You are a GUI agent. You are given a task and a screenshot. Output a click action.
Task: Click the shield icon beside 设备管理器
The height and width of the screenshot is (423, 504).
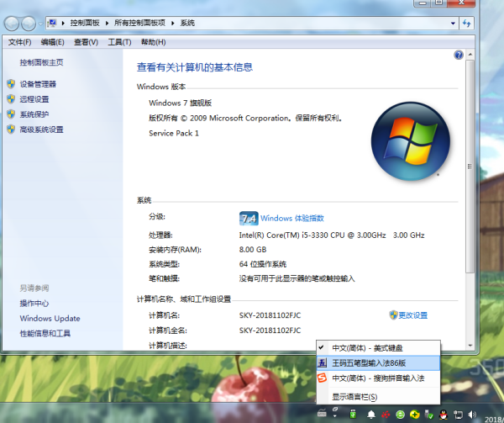tap(11, 84)
